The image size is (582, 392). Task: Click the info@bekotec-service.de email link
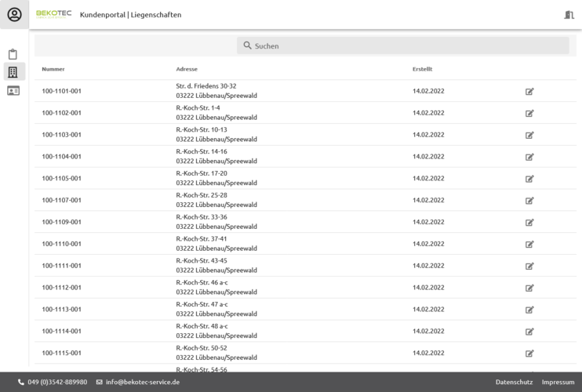(x=142, y=383)
